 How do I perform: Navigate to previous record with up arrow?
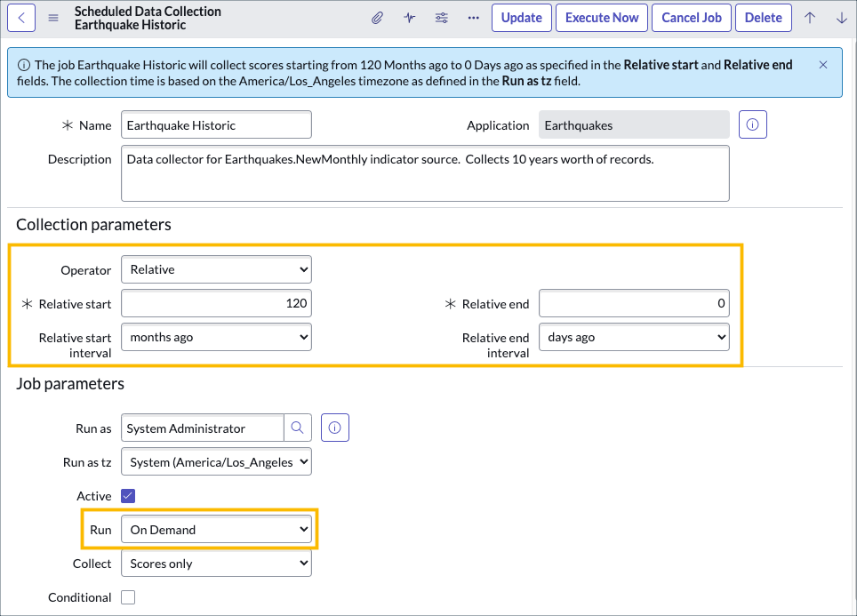coord(810,17)
